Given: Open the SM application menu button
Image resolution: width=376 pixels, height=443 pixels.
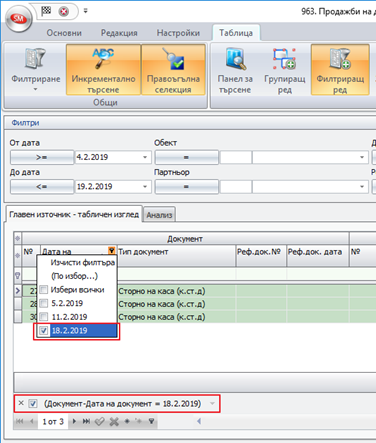Looking at the screenshot, I should tap(19, 18).
